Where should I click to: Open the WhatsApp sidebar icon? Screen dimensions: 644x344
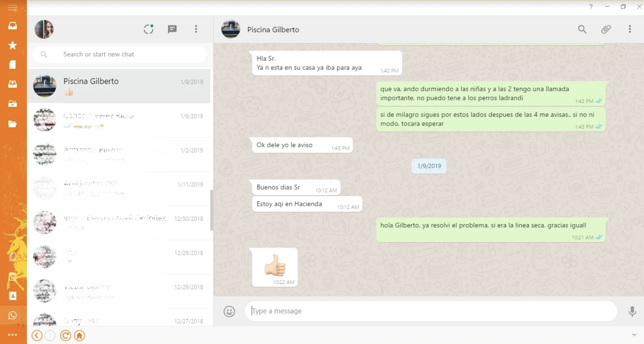click(13, 315)
